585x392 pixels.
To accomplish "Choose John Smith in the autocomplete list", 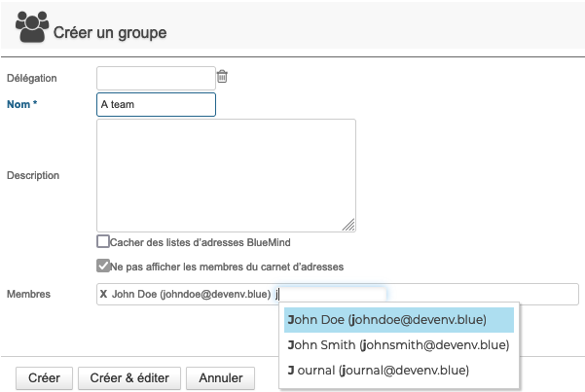I will tap(399, 345).
